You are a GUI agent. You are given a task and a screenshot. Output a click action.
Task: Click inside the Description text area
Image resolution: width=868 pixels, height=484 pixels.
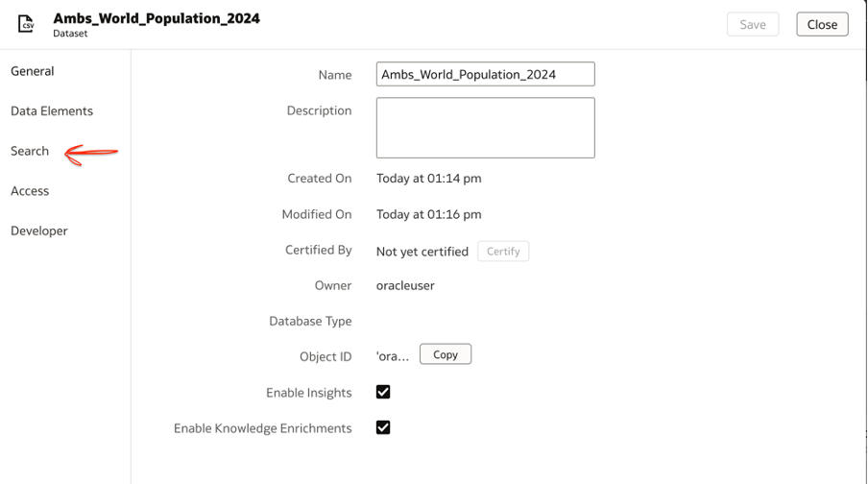click(x=486, y=128)
